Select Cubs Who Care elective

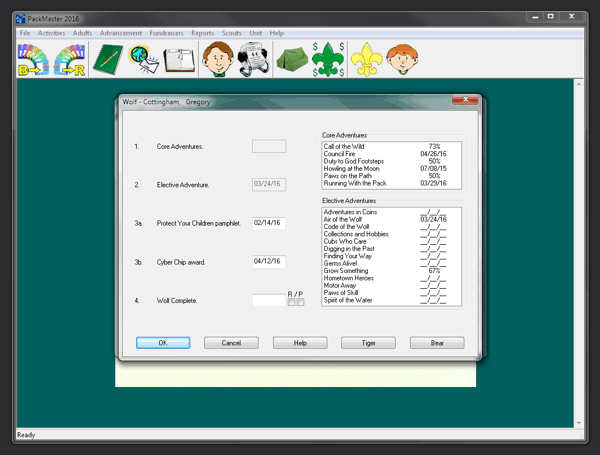pyautogui.click(x=391, y=241)
